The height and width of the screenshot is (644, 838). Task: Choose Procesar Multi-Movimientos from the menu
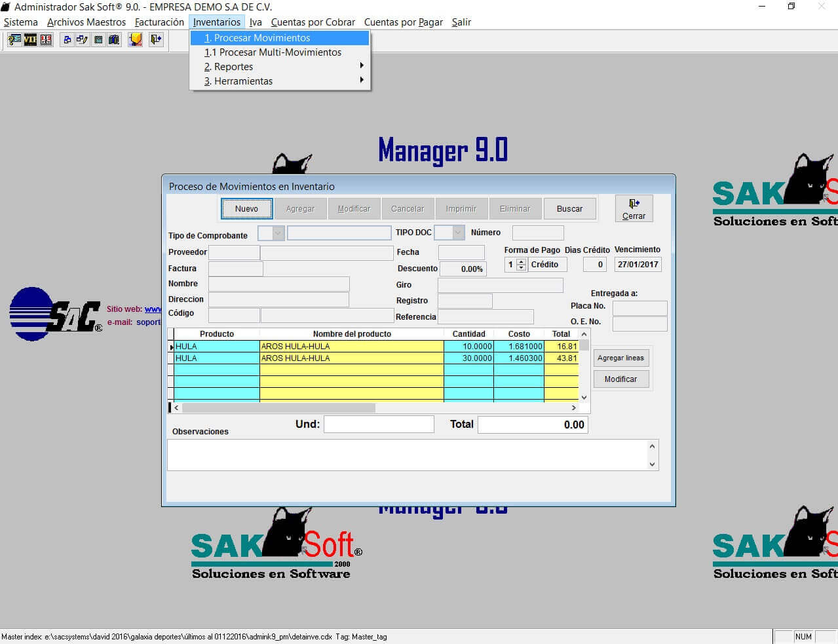280,52
